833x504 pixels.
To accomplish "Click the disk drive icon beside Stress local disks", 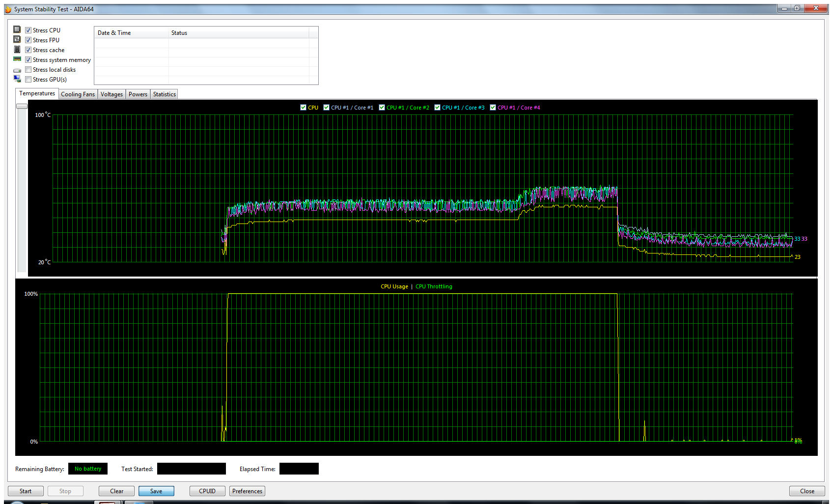I will click(17, 70).
